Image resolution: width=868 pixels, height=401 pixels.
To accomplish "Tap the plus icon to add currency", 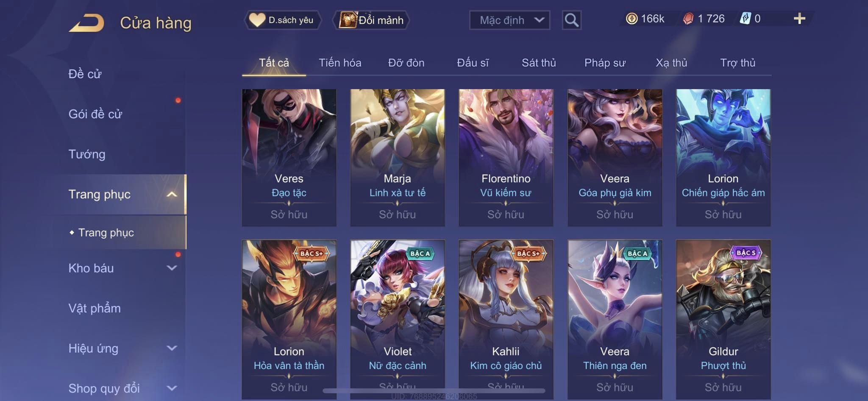I will pyautogui.click(x=799, y=19).
